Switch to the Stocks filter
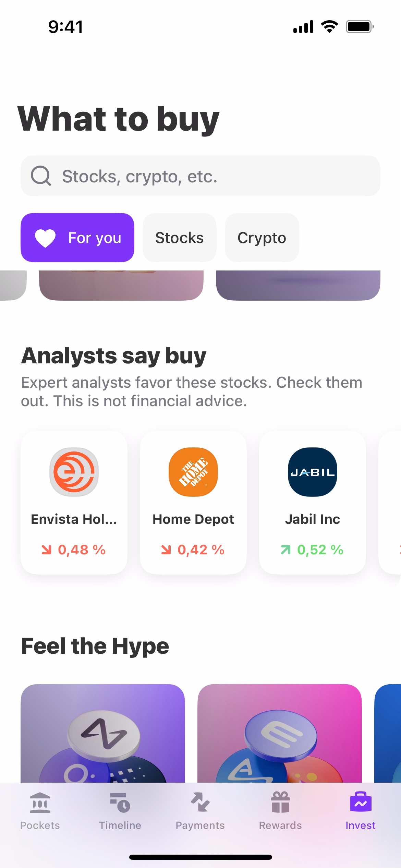This screenshot has height=868, width=401. (x=179, y=238)
